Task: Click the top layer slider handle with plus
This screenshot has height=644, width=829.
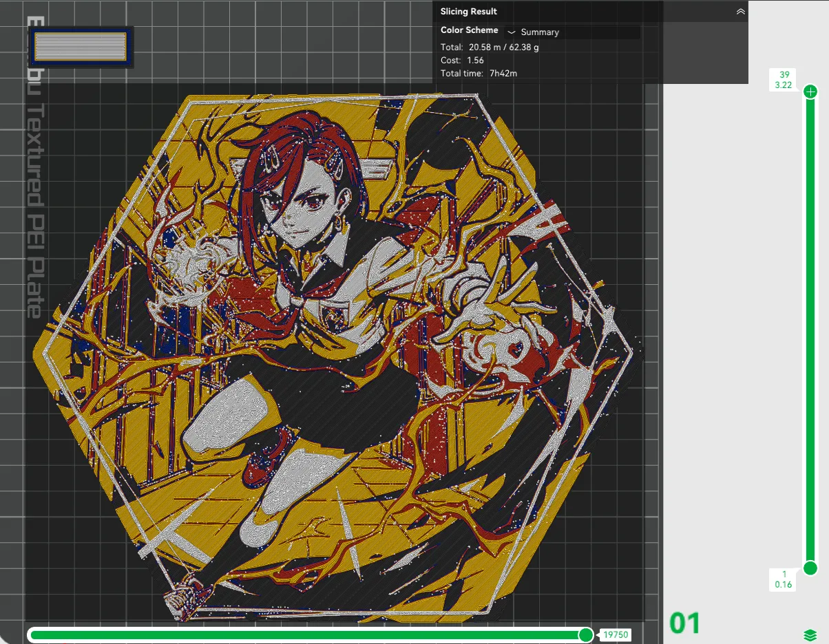Action: pyautogui.click(x=810, y=91)
